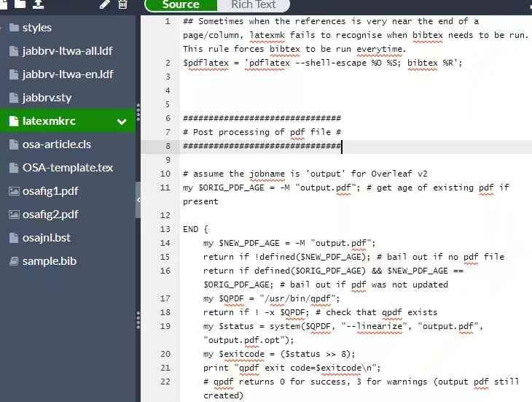Click the upload file icon
The height and width of the screenshot is (402, 532).
click(x=38, y=4)
